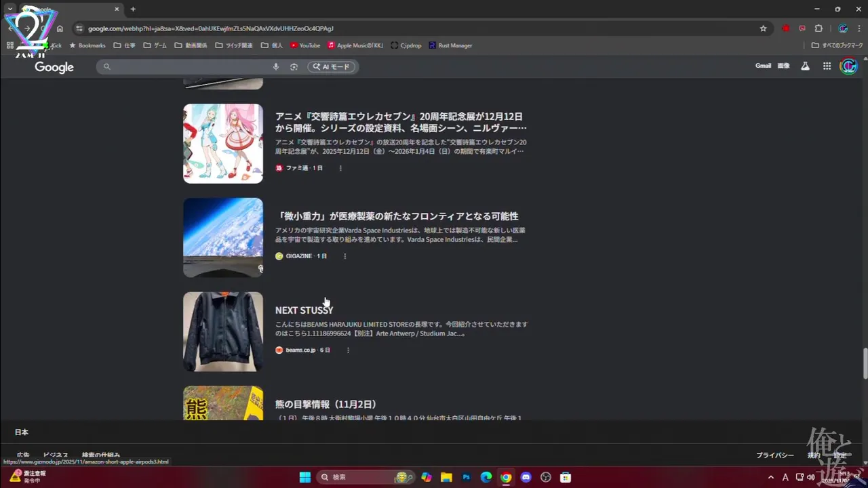Viewport: 868px width, 488px height.
Task: Click the page vertical scrollbar thumb
Action: tap(865, 363)
